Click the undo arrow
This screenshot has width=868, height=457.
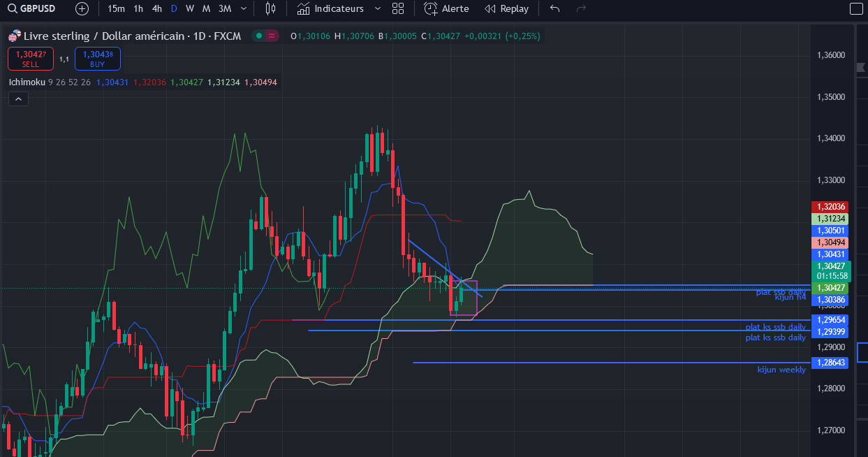tap(555, 8)
